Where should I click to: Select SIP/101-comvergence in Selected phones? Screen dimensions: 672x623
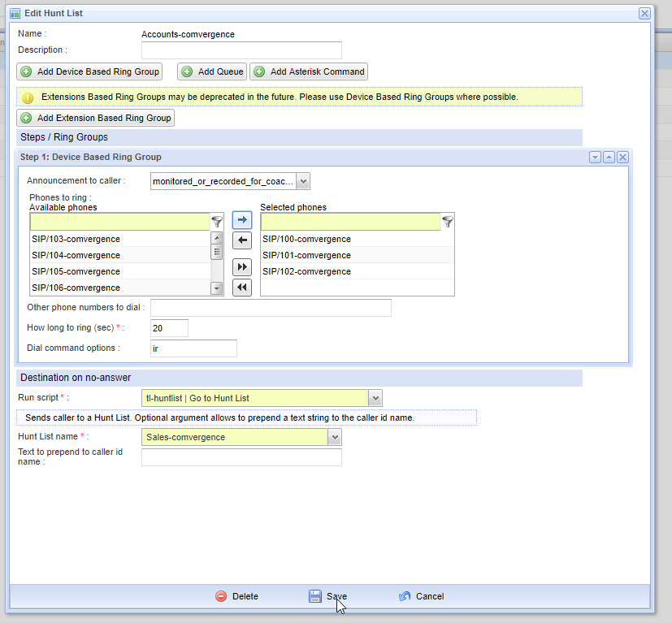point(306,255)
